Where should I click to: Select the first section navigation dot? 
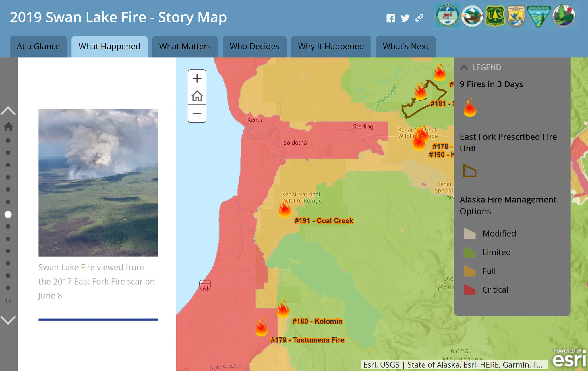click(8, 140)
